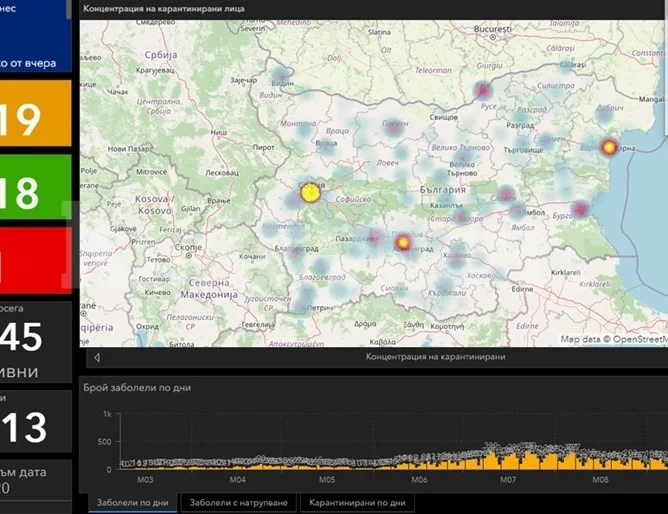The image size is (668, 514).
Task: Click the Србија label on the map
Action: (161, 55)
